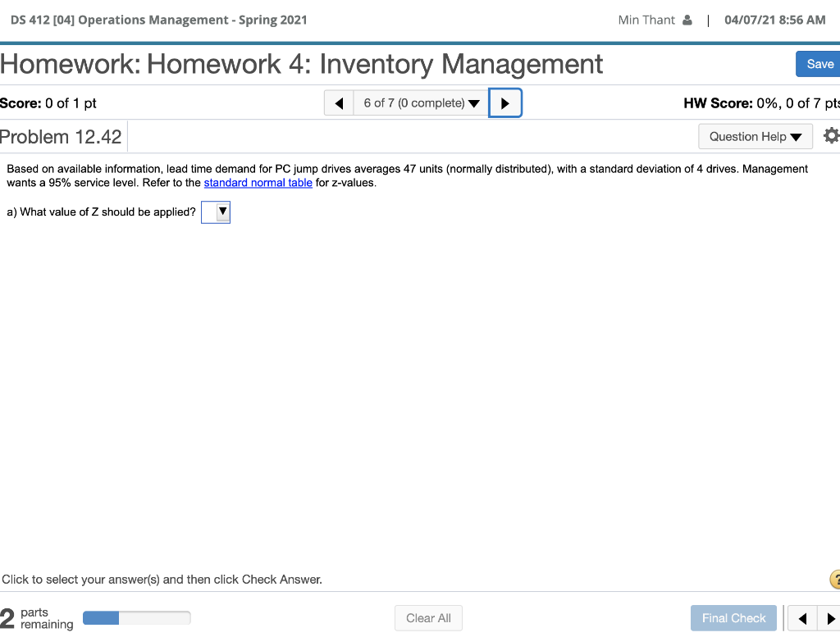Click the Final Check button

pos(733,617)
